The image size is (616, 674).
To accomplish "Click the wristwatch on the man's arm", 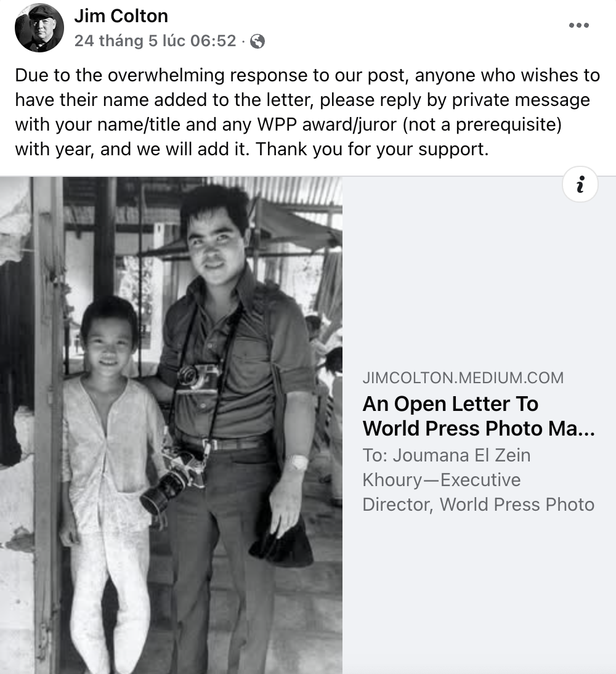I will (x=298, y=462).
